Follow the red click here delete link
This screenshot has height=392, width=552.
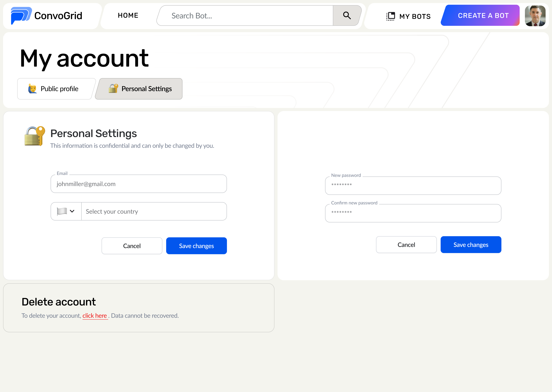click(x=95, y=316)
